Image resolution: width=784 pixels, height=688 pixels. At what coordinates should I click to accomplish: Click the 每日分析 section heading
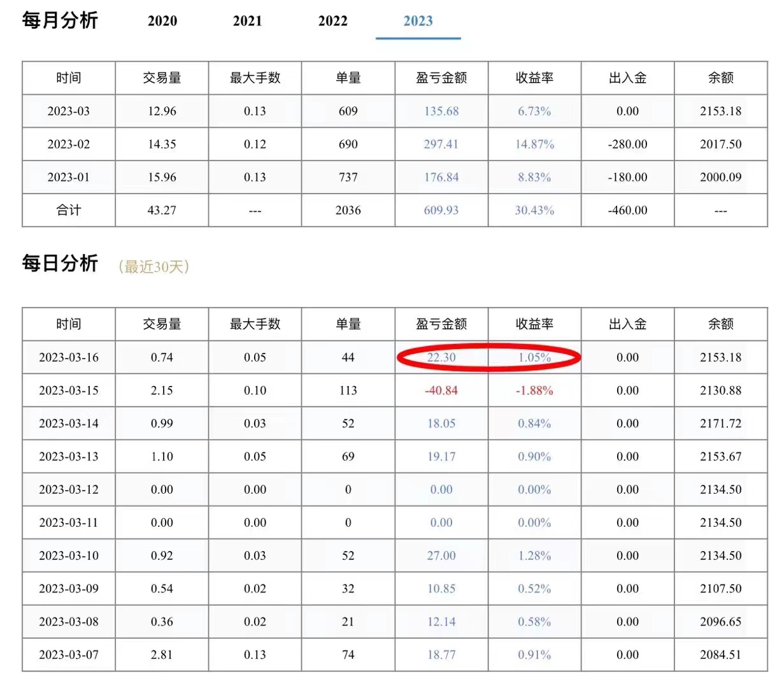click(x=60, y=263)
